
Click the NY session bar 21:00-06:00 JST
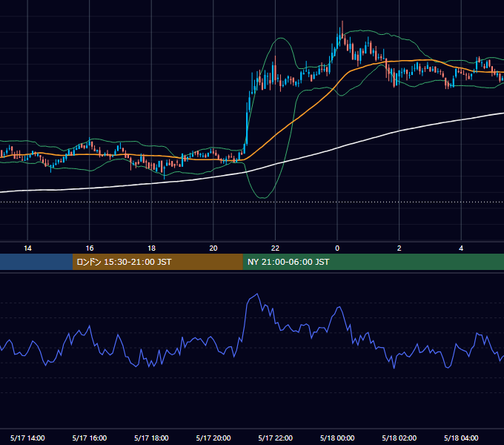click(373, 262)
